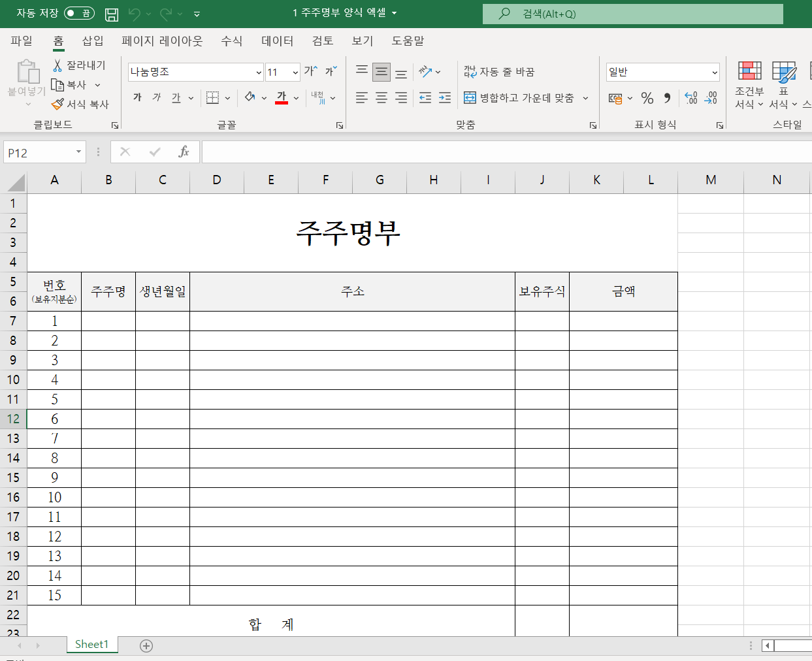
Task: Switch to the 데이터 ribbon tab
Action: (277, 40)
